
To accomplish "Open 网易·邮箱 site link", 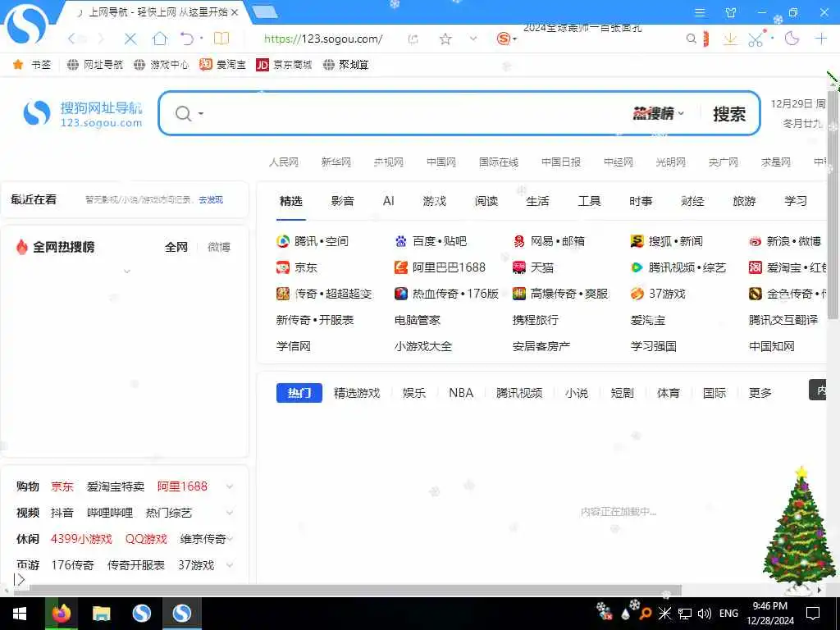I will [549, 241].
